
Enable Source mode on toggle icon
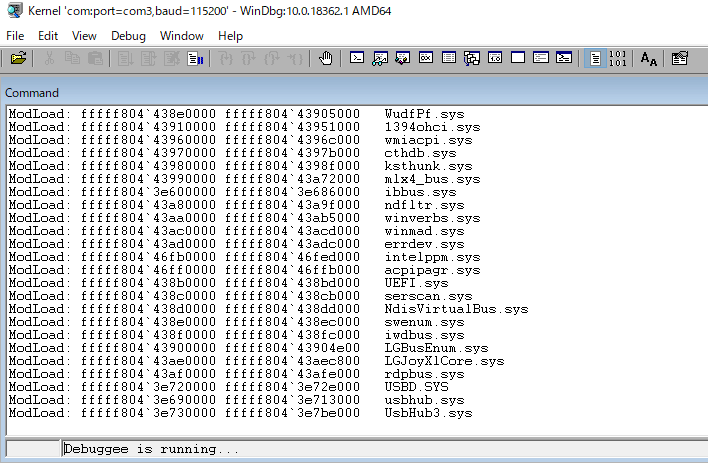595,58
